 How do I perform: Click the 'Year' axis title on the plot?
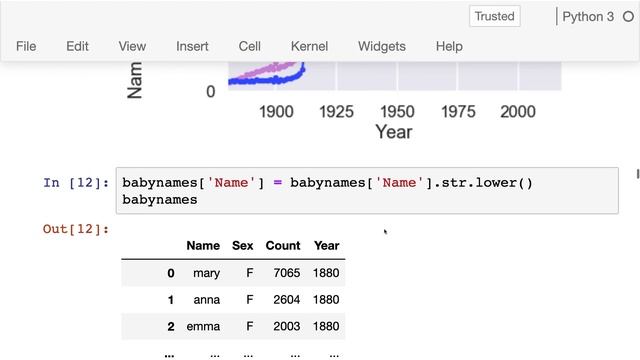pos(394,132)
